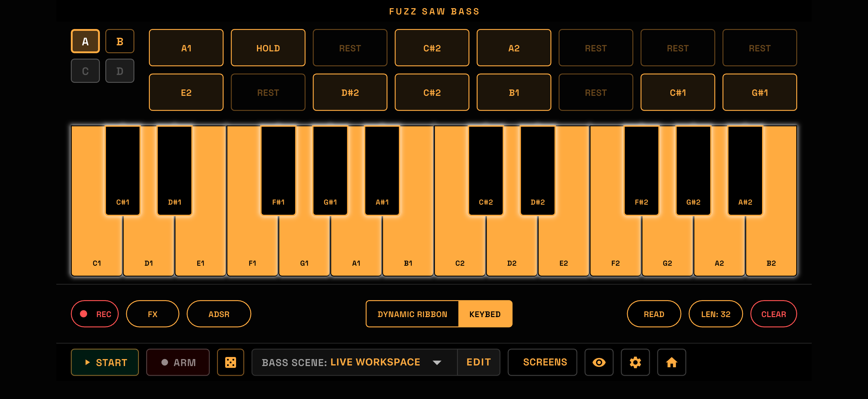
Task: Play the B1 white key
Action: [408, 245]
